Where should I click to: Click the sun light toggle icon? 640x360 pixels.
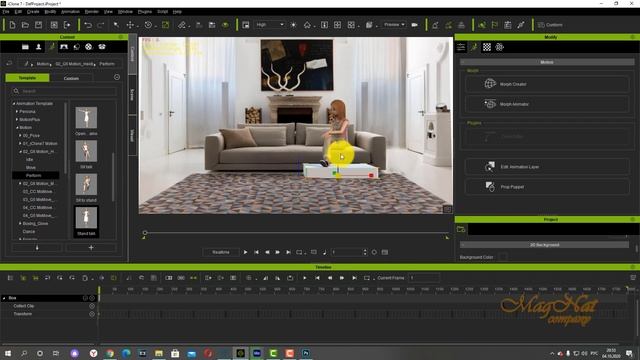[293, 25]
